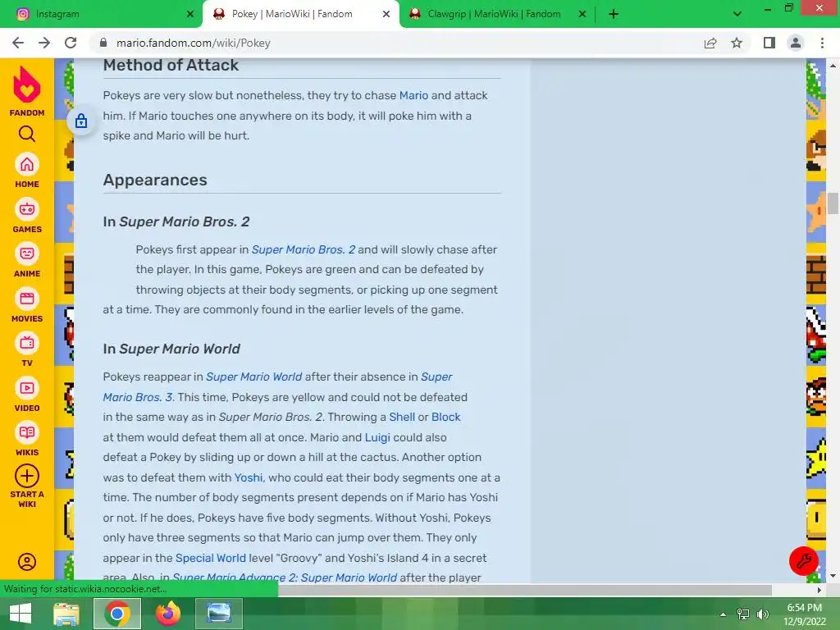Open the Special World link
Screen dimensions: 840x630
coord(211,558)
